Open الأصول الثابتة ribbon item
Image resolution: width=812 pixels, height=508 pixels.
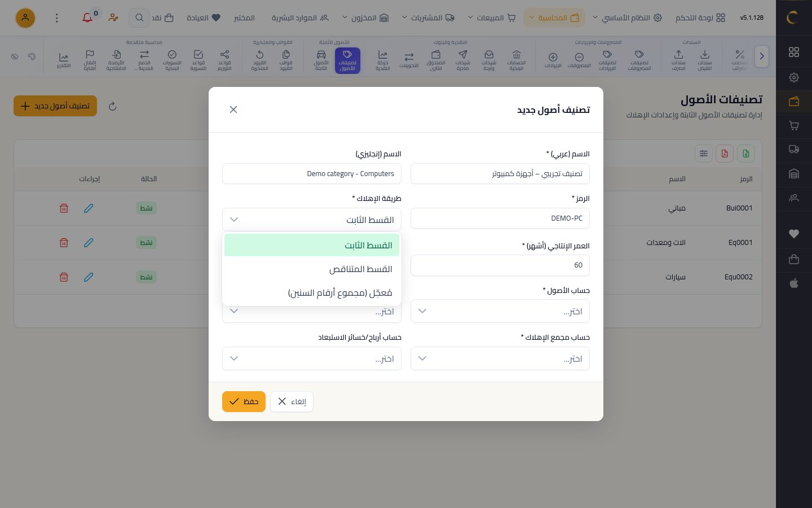(321, 60)
